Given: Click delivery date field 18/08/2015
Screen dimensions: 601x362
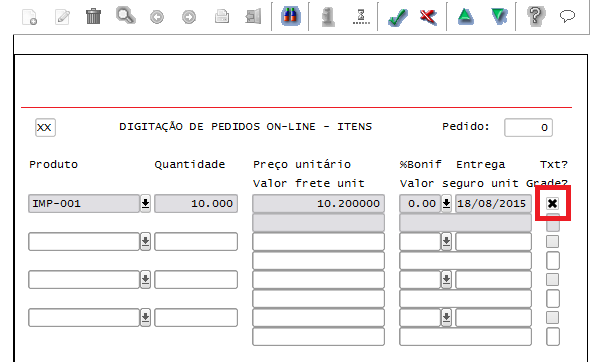Looking at the screenshot, I should point(494,203).
